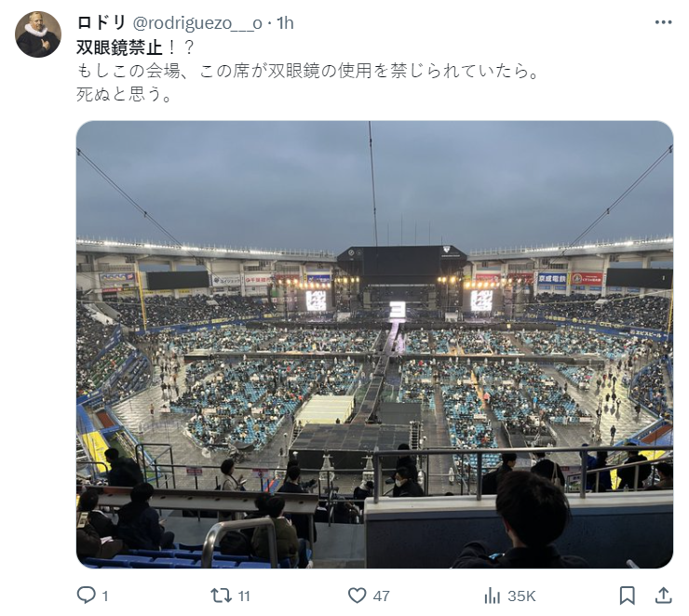This screenshot has height=616, width=689.
Task: Click the display name ロドリ
Action: click(101, 23)
